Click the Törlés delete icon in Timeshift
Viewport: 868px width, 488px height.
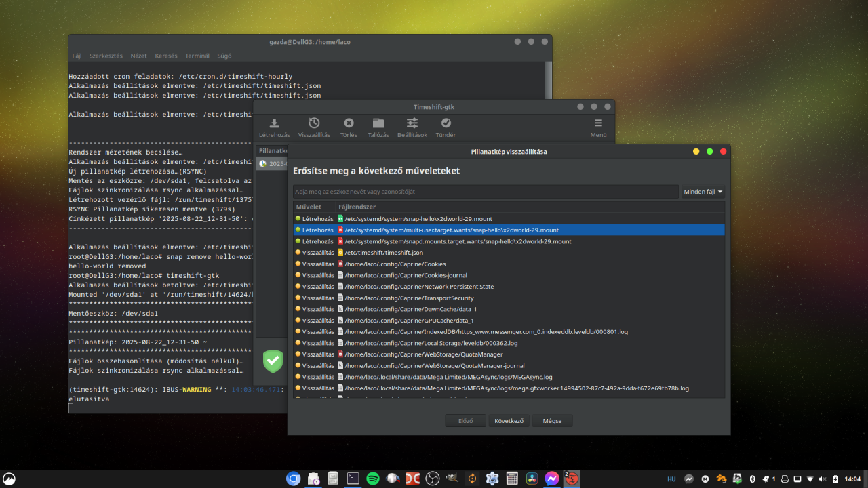tap(349, 123)
